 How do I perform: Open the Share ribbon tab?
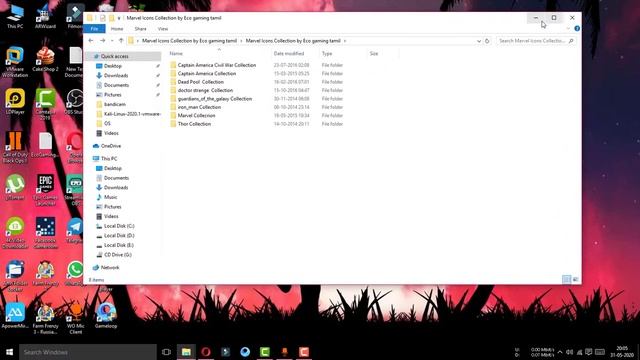(140, 29)
